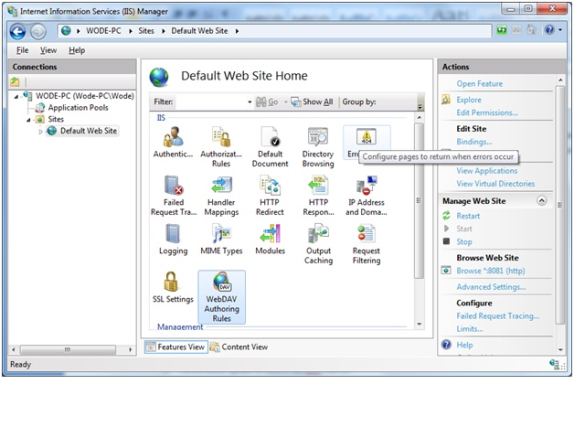
Task: Click the stop loading toolbar icon
Action: pyautogui.click(x=516, y=30)
